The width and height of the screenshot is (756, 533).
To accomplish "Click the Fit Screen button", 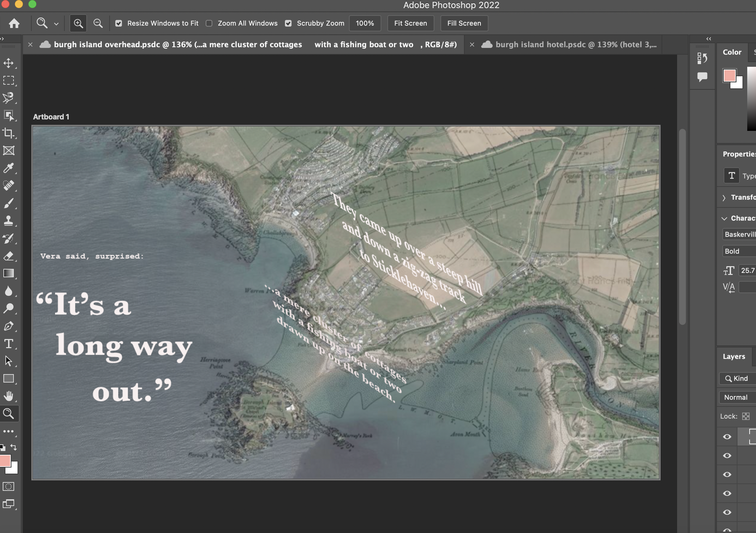I will pos(410,23).
